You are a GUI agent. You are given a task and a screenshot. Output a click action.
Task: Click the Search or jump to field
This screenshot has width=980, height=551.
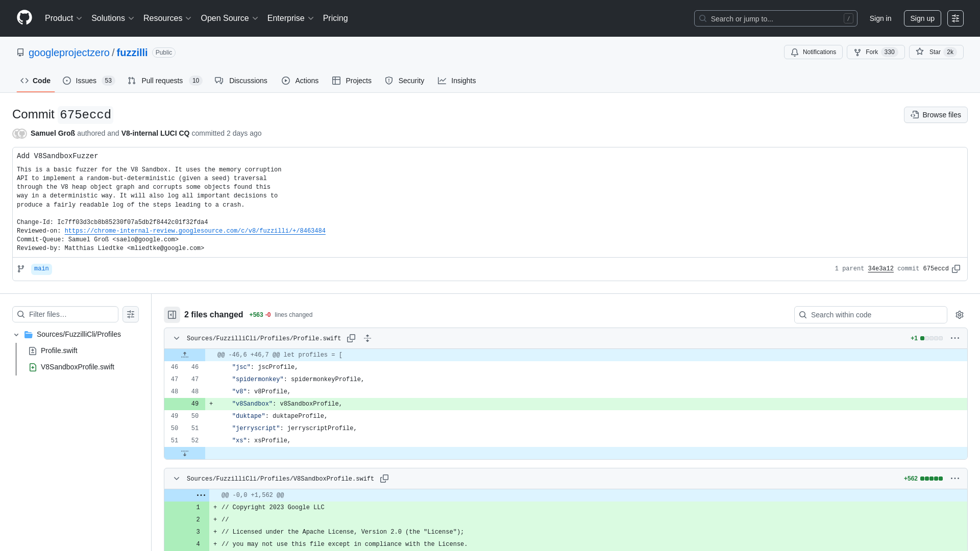pos(775,18)
